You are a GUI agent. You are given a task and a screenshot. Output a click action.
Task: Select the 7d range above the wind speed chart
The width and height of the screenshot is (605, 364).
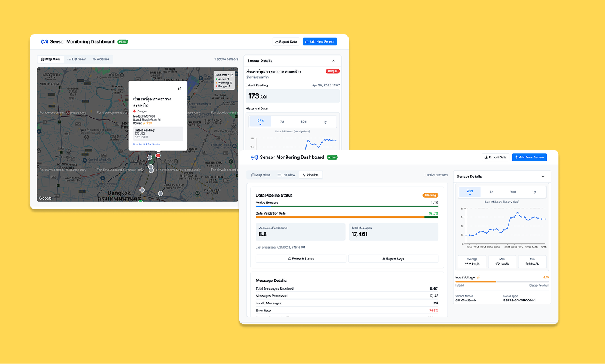coord(491,192)
